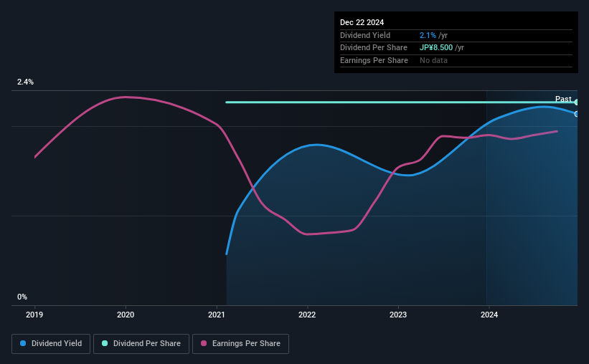589x364 pixels.
Task: Click the blue Dividend Yield legend dot
Action: 23,343
